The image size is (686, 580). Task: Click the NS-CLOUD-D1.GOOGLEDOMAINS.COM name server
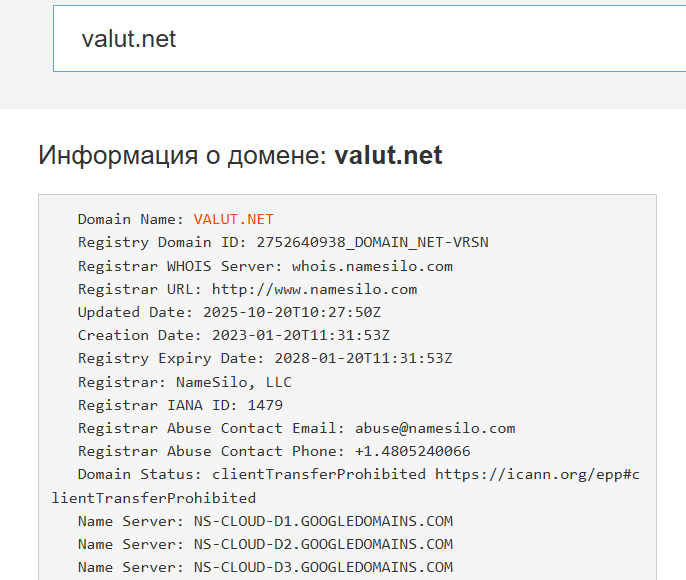tap(323, 521)
